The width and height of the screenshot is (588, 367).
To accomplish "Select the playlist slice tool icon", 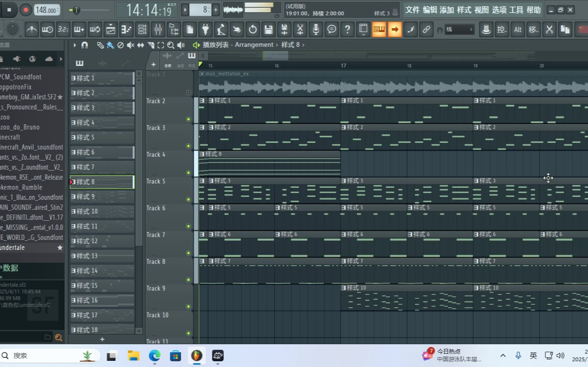I will coord(151,45).
